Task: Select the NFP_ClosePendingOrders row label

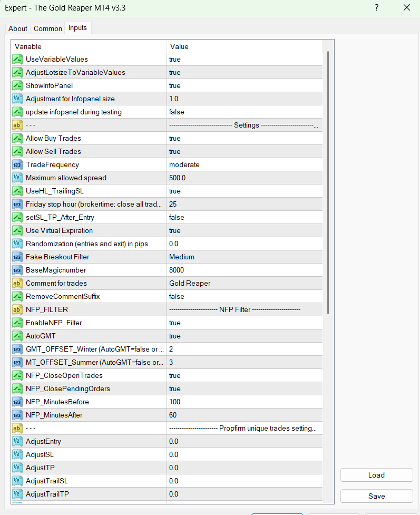Action: click(68, 388)
